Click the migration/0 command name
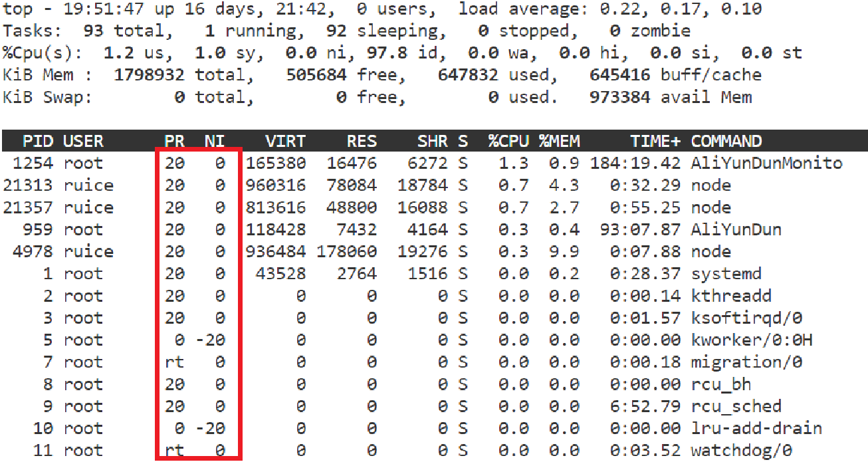This screenshot has height=462, width=868. point(746,362)
